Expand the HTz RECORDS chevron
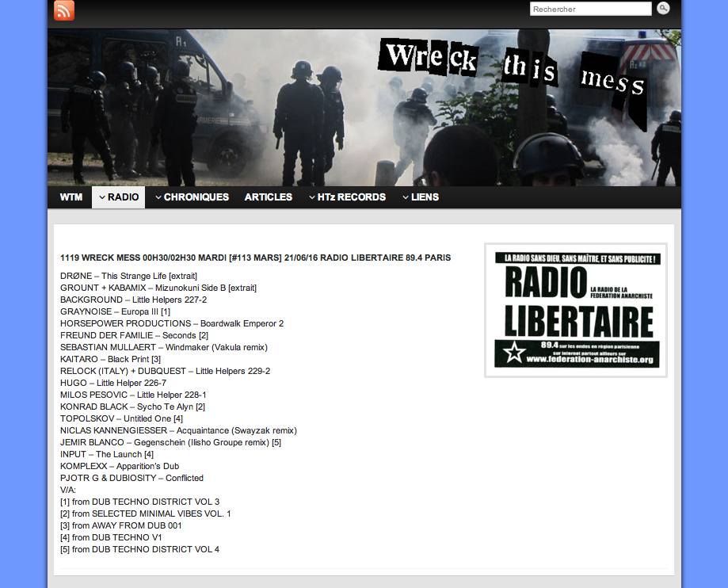The image size is (728, 588). (x=312, y=197)
